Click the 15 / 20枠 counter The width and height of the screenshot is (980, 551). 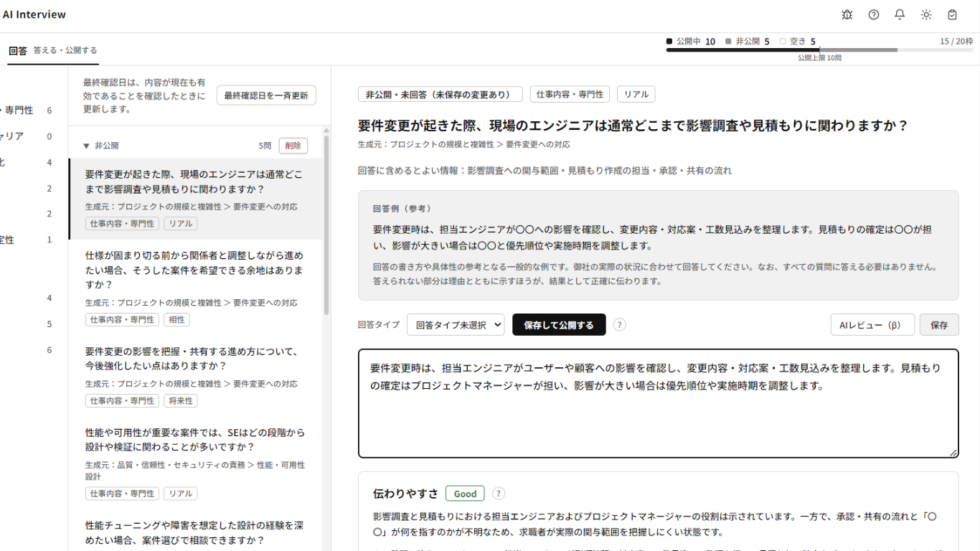956,42
